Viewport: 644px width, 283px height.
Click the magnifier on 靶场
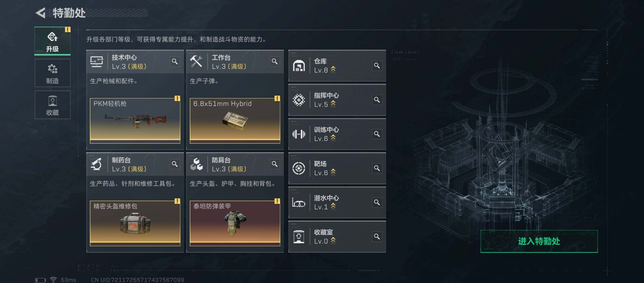click(377, 168)
